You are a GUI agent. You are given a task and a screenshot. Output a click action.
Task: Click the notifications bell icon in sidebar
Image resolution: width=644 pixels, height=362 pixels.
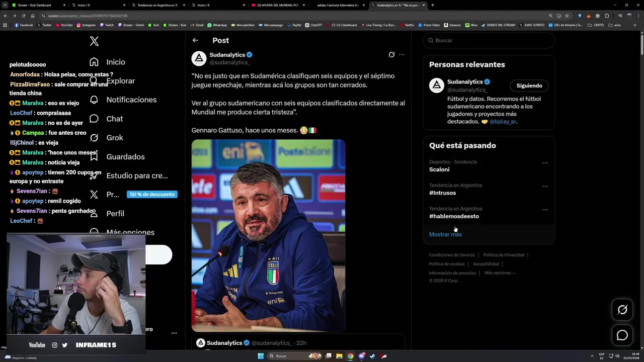click(94, 100)
